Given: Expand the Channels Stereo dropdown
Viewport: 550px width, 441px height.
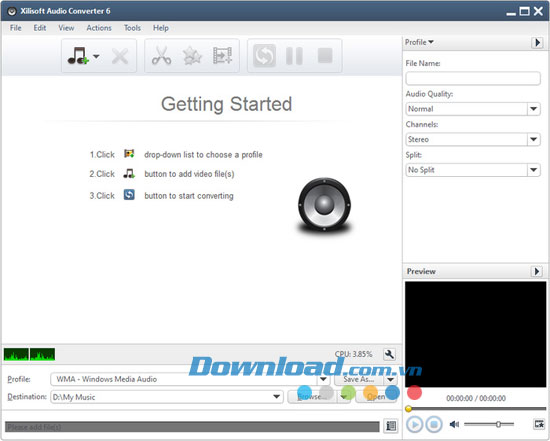Looking at the screenshot, I should tap(534, 139).
